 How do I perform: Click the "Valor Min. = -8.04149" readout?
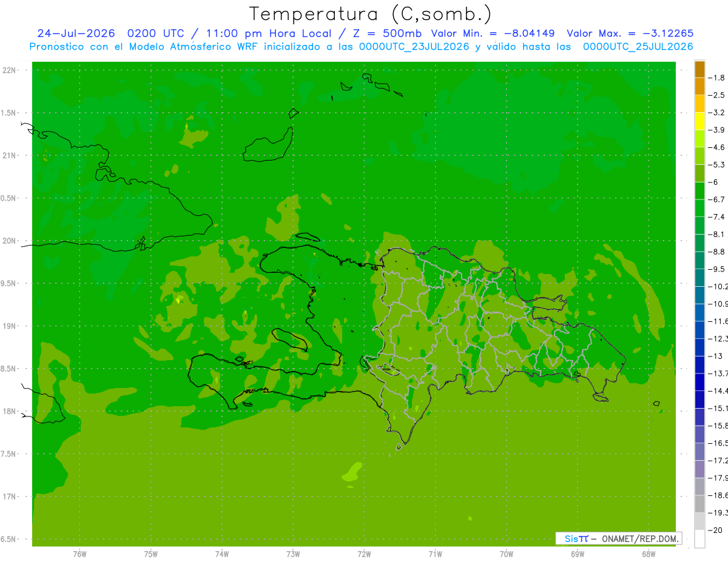tap(493, 33)
